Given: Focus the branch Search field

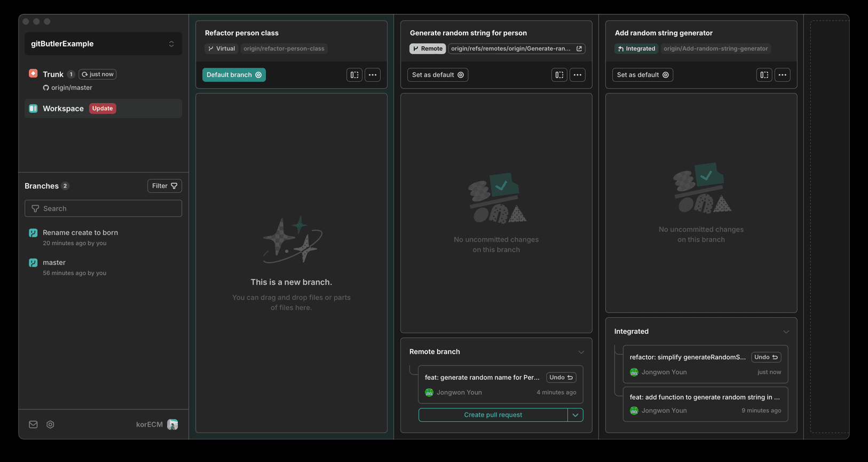Looking at the screenshot, I should 103,208.
